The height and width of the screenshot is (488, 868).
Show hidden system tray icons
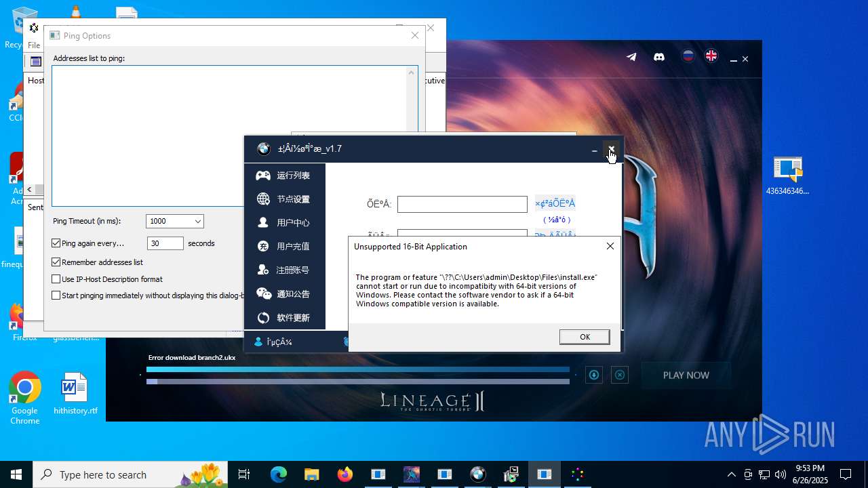pos(731,474)
